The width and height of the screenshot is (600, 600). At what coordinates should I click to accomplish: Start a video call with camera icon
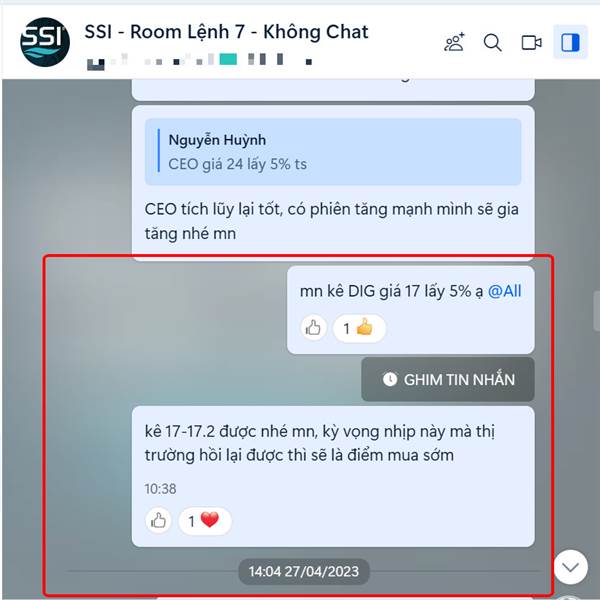pyautogui.click(x=532, y=42)
